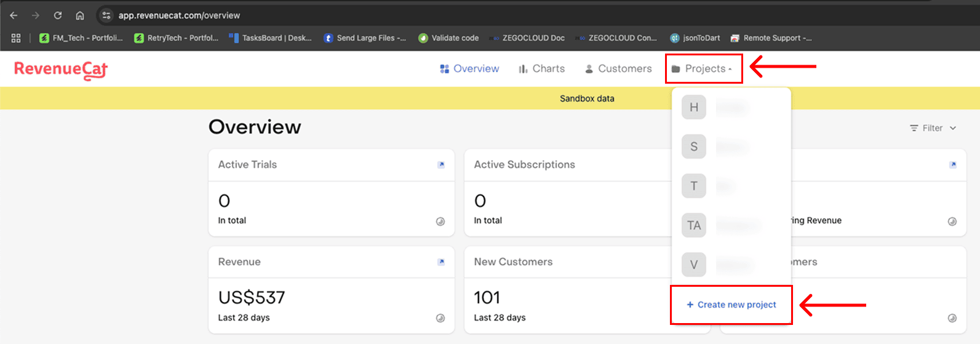
Task: Select project with S avatar
Action: pos(694,146)
